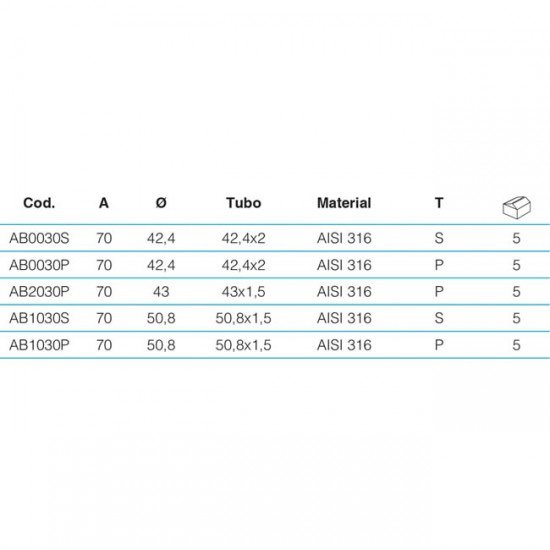550x550 pixels.
Task: Select the 50,8x1,5 tube cell for AB1030P
Action: (x=243, y=345)
